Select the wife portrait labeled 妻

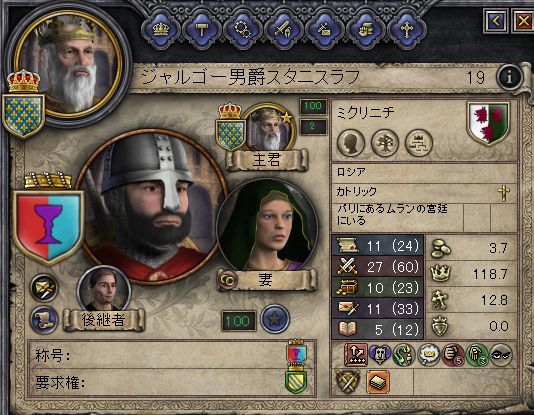point(267,226)
